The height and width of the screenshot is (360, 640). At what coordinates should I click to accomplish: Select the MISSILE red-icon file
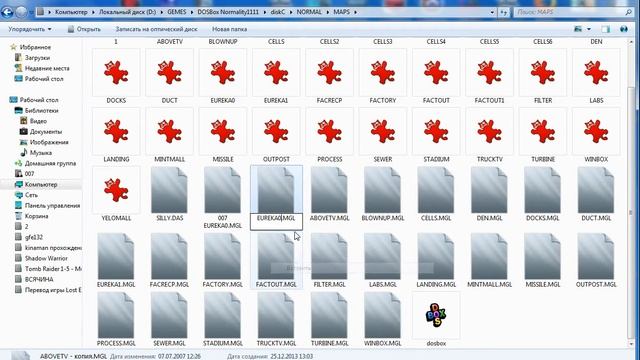223,136
